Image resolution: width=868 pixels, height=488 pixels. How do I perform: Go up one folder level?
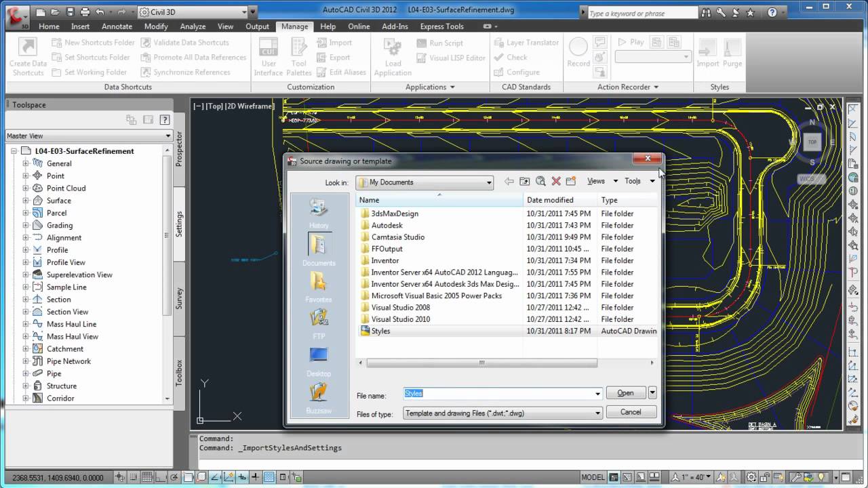(524, 181)
